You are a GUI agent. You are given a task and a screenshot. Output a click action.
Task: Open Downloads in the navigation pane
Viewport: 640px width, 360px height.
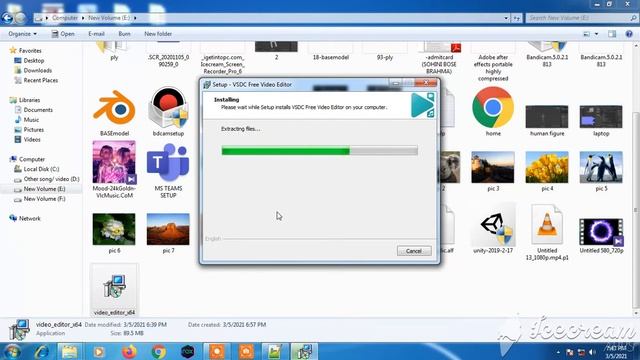pyautogui.click(x=38, y=70)
